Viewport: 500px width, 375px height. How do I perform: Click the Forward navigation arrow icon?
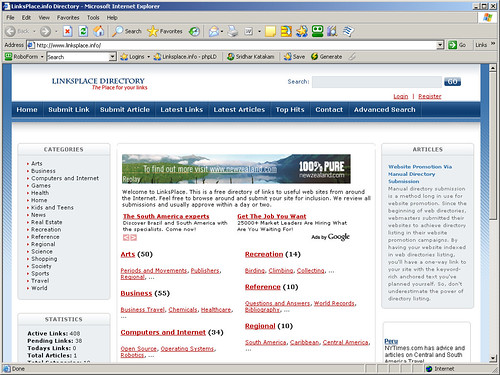coord(45,31)
